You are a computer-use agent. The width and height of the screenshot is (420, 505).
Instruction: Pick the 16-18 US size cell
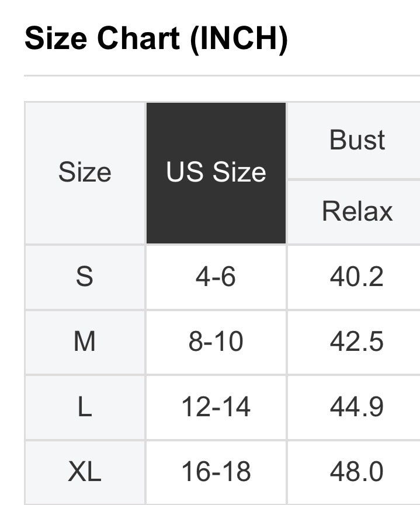216,472
